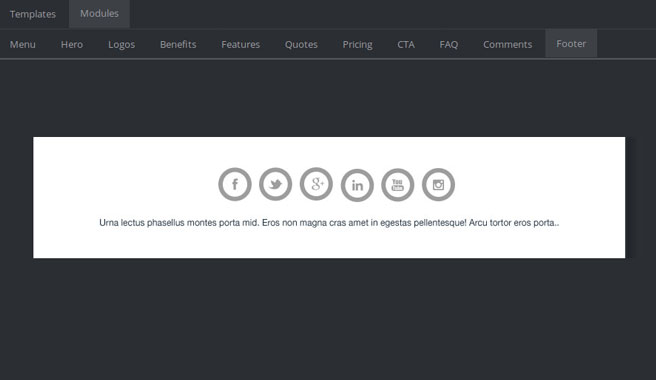Image resolution: width=656 pixels, height=380 pixels.
Task: Click the 'Urna lectus phasellus' footer text
Action: pos(329,223)
